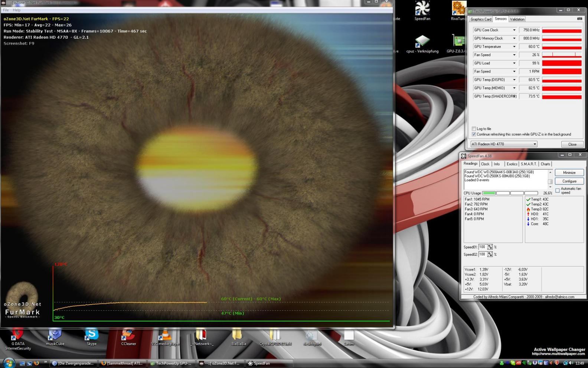
Task: Click the taskbar clock showing 12:49
Action: [579, 363]
